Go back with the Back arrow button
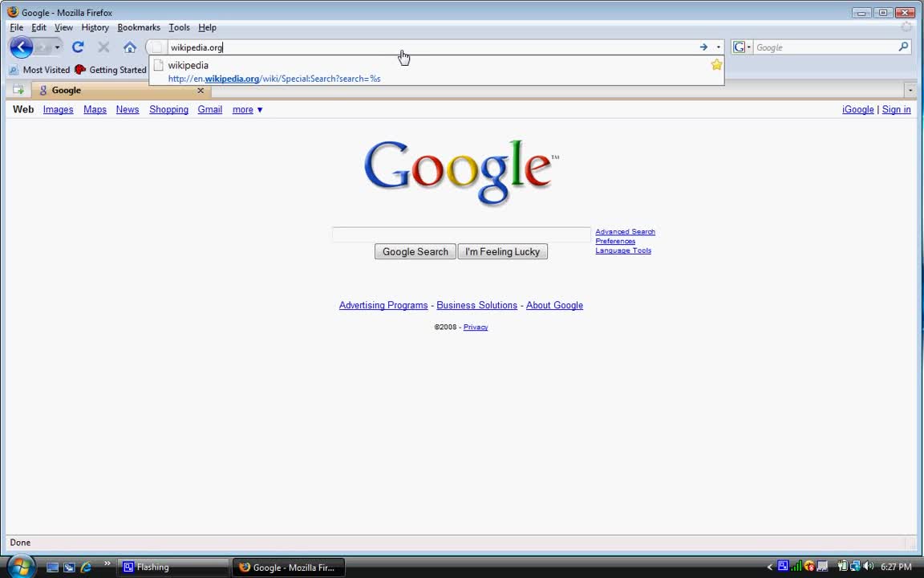The width and height of the screenshot is (924, 578). pos(21,47)
